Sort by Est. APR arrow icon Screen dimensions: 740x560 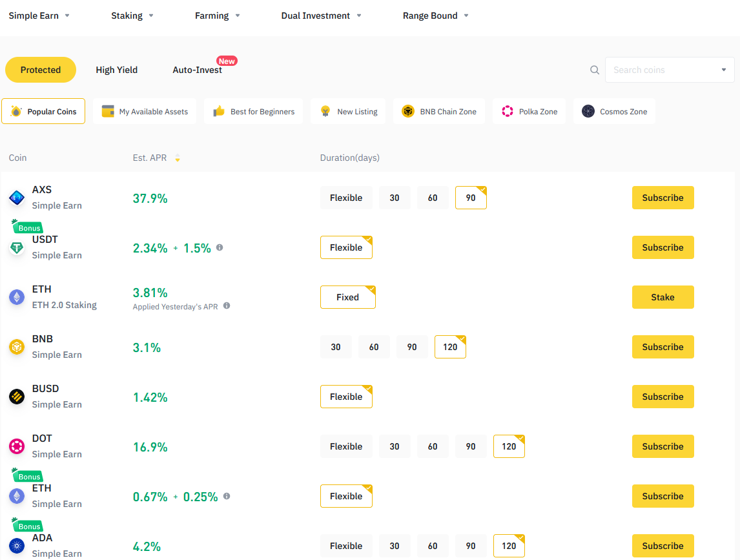[178, 158]
